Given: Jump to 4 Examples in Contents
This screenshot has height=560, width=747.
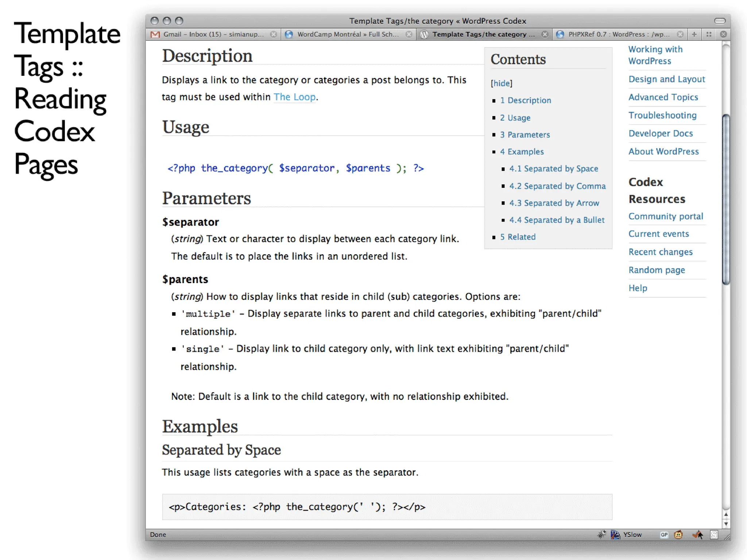Looking at the screenshot, I should (522, 152).
